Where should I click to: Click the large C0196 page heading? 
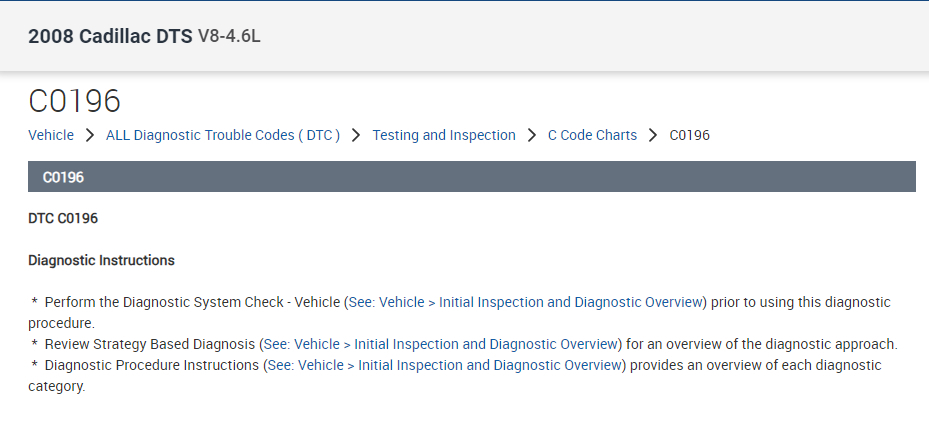coord(74,101)
